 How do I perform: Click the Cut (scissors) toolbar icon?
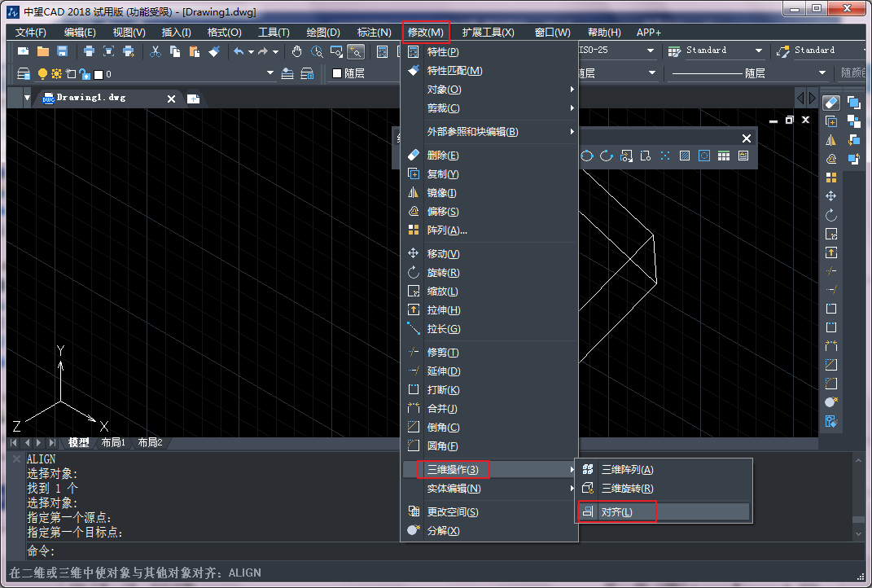pyautogui.click(x=155, y=50)
